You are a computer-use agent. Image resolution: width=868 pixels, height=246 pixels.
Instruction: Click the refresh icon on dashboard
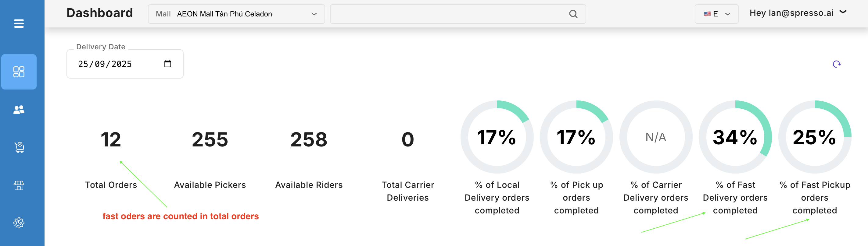(x=837, y=64)
